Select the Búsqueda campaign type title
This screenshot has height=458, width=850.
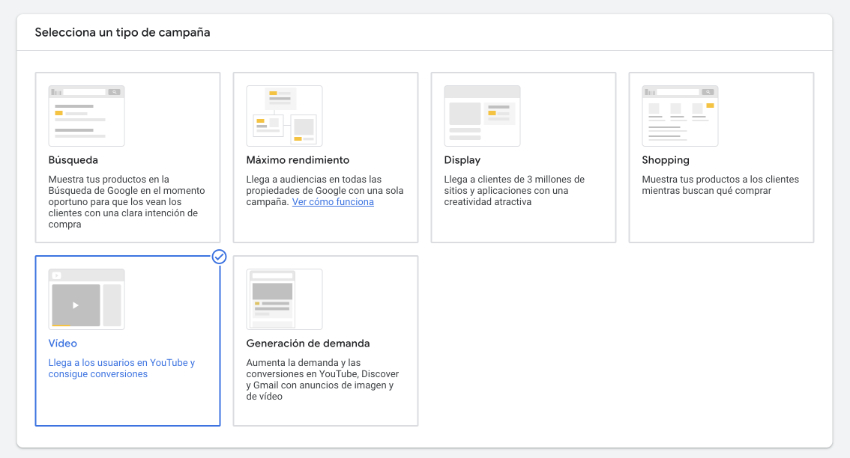coord(73,160)
